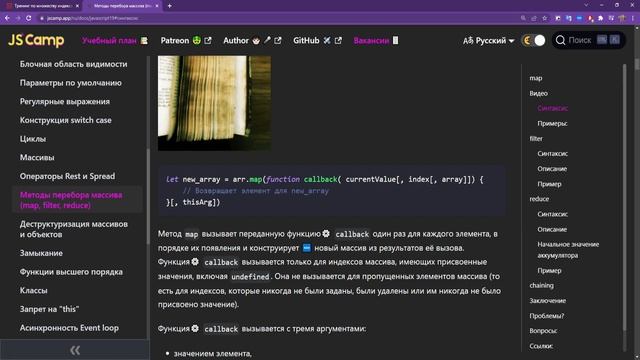Jump to chaining in table of contents
Viewport: 640px width, 360px height.
click(542, 285)
